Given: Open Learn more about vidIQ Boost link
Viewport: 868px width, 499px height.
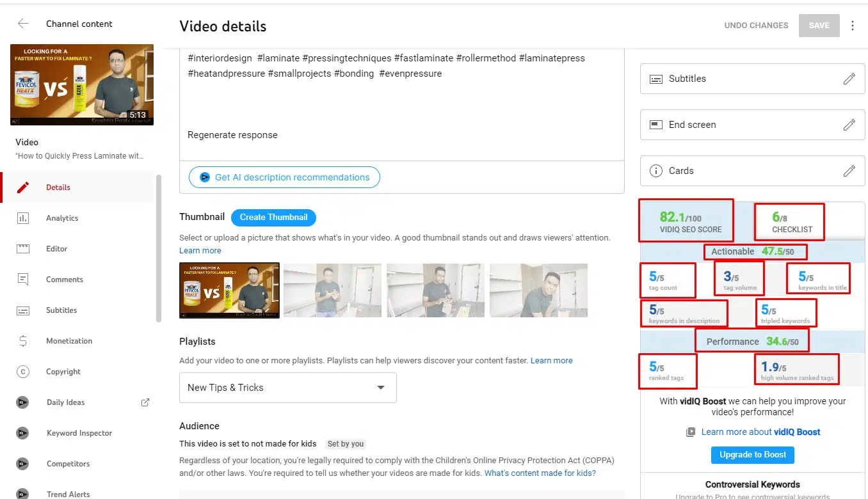Looking at the screenshot, I should coord(760,432).
